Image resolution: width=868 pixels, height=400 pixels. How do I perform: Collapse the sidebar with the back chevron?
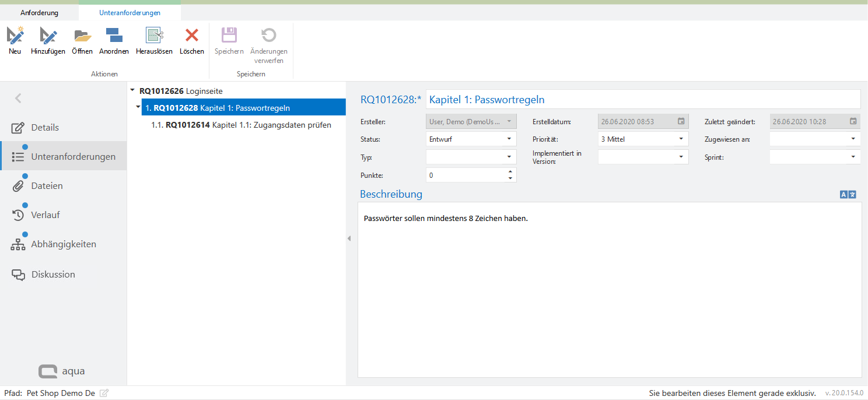click(x=18, y=99)
